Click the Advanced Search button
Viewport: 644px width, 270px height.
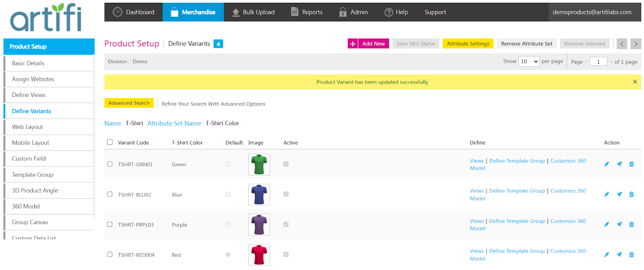129,103
